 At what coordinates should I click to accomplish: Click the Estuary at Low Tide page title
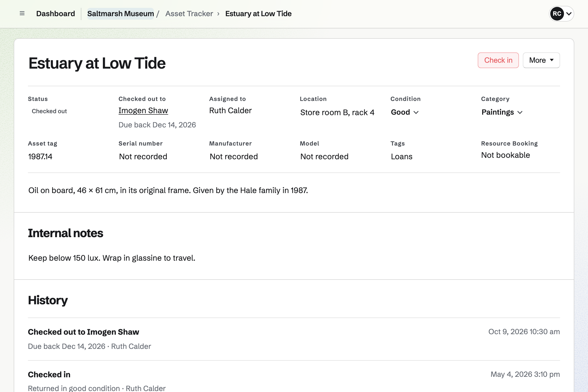click(x=97, y=63)
